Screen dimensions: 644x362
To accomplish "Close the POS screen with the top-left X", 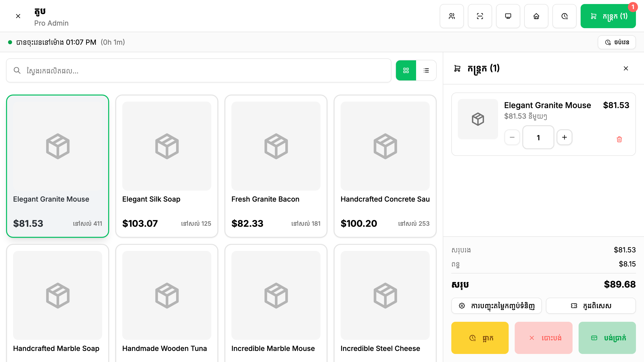I will (18, 16).
